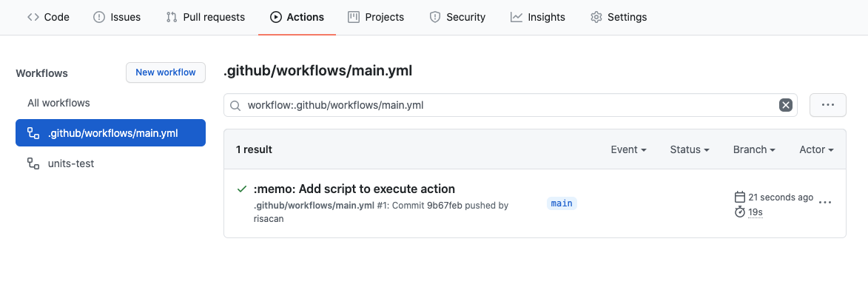Open the workflow options ellipsis menu
Viewport: 868px width, 287px height.
tap(827, 105)
